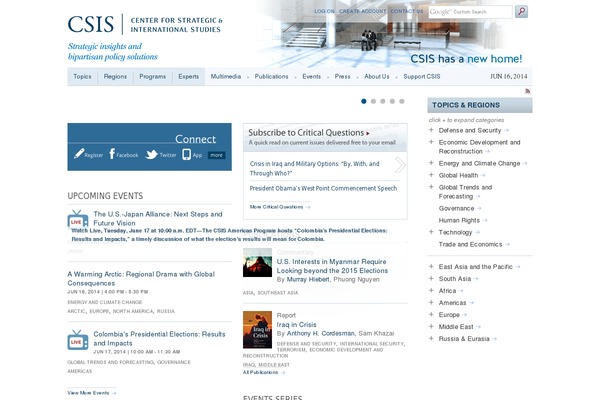Open the Myanmar commentary thumbnail
This screenshot has width=600, height=400.
click(x=257, y=263)
